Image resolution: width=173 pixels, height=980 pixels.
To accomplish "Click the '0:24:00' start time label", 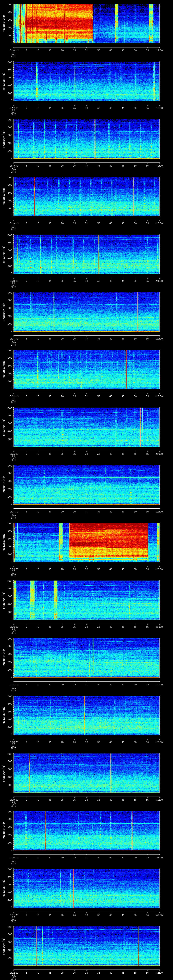I will coord(14,511).
